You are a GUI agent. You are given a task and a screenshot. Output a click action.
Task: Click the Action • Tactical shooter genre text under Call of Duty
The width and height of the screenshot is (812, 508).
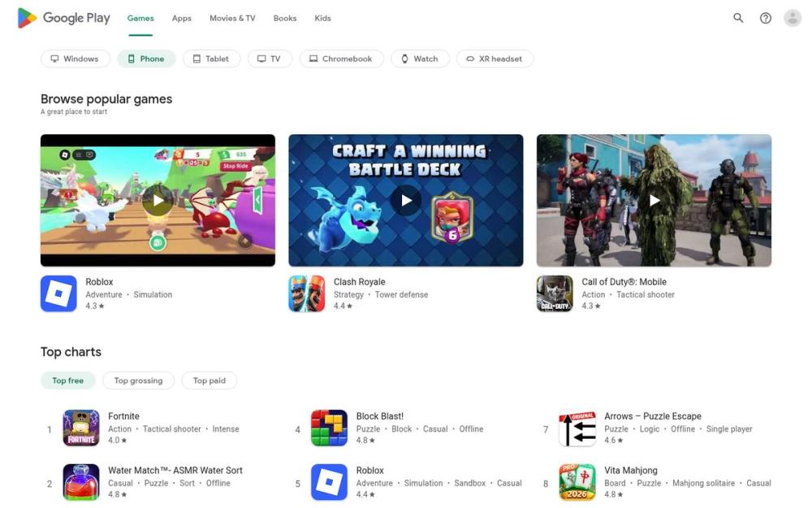628,294
